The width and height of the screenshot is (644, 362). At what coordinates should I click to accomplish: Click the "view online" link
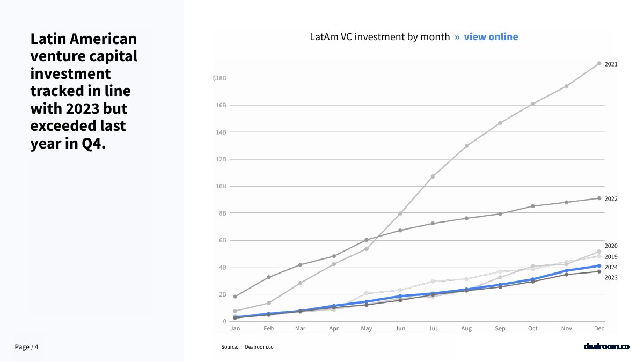pos(491,37)
